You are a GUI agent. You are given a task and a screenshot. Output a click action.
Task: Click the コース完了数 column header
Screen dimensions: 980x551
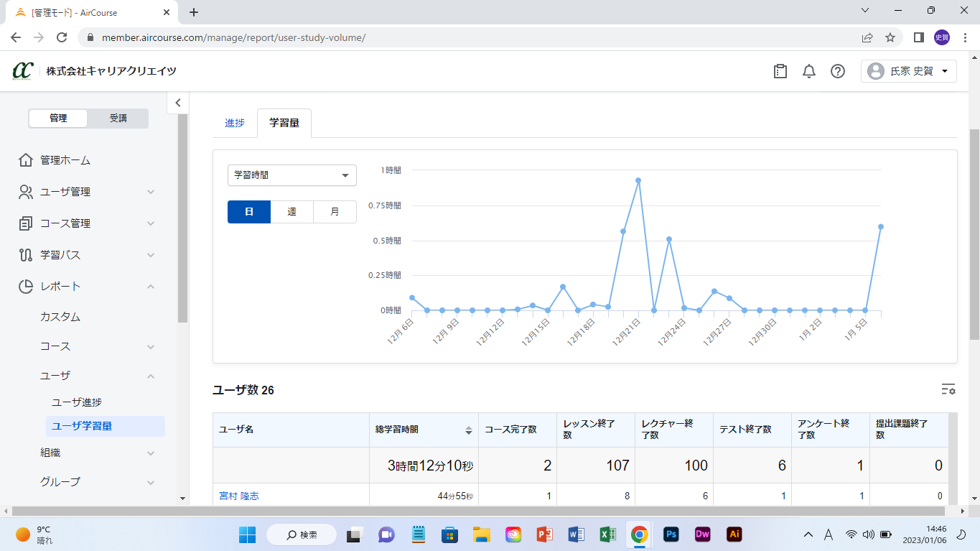coord(517,430)
